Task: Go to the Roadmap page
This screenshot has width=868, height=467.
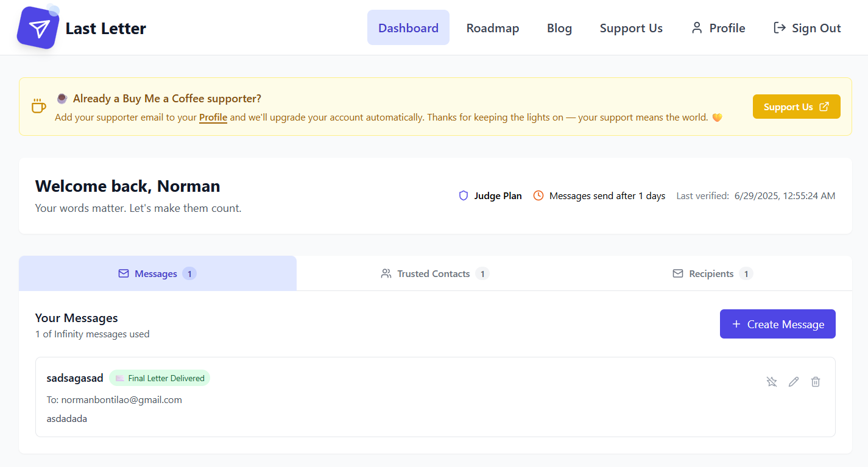Action: coord(492,27)
